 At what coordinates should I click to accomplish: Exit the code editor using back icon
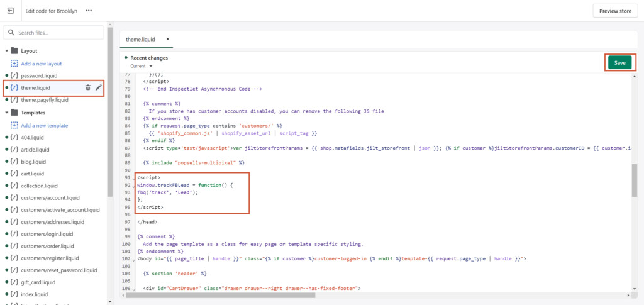pyautogui.click(x=11, y=11)
